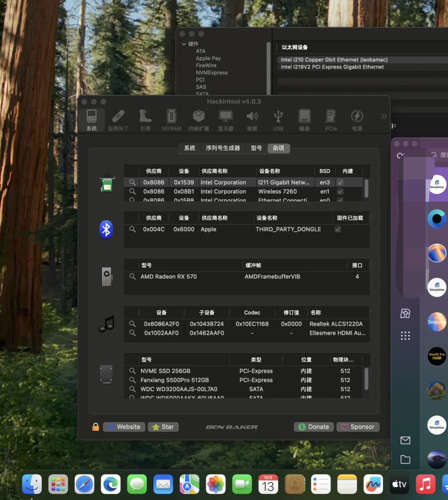Viewport: 448px width, 500px height.
Task: Click the Donate button
Action: [314, 427]
